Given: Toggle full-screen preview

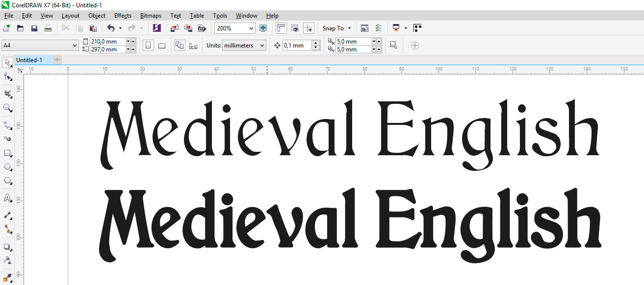Looking at the screenshot, I should point(263,28).
